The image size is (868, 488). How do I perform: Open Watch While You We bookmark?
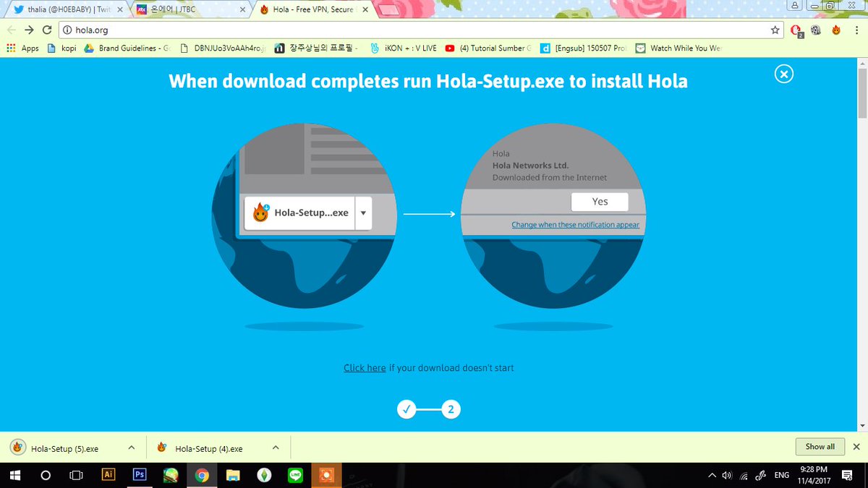[678, 48]
